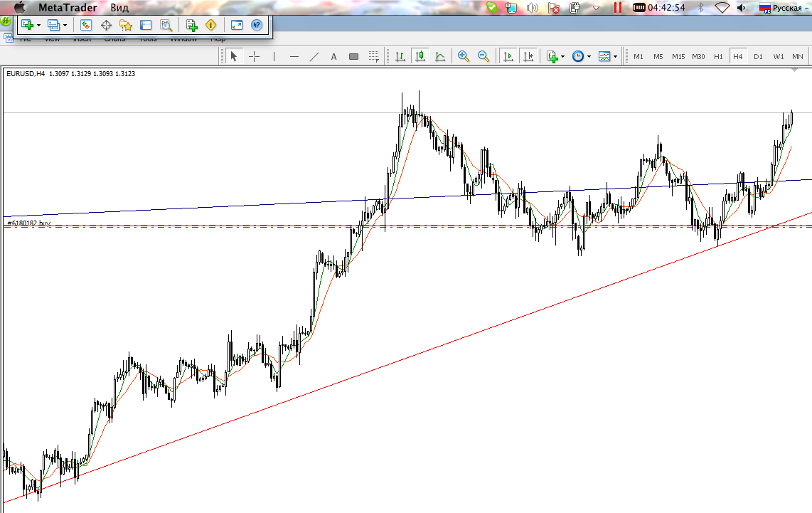Image resolution: width=812 pixels, height=513 pixels.
Task: Click the Help question-mark icon
Action: tap(257, 25)
